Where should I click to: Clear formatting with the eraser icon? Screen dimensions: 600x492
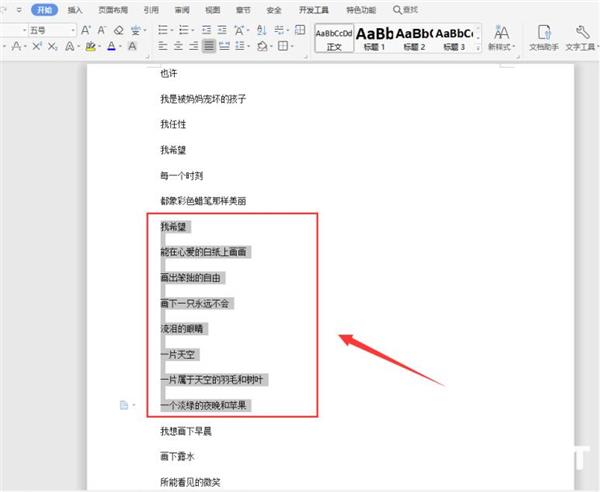click(x=119, y=30)
